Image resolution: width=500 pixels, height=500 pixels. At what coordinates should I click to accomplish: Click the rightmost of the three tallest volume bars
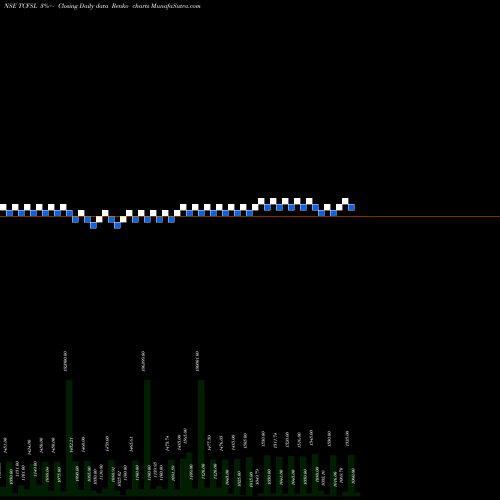click(201, 437)
